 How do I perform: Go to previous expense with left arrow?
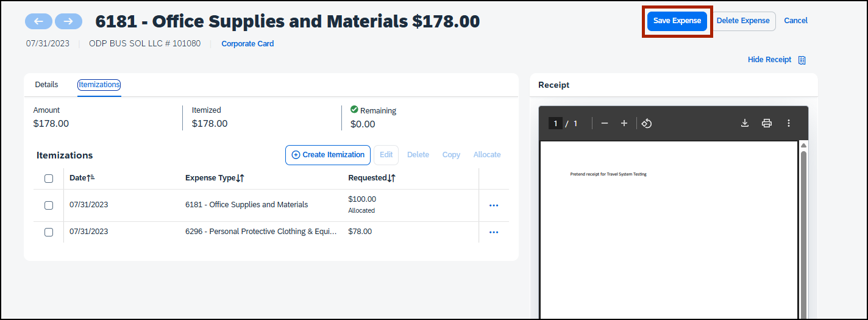tap(38, 21)
